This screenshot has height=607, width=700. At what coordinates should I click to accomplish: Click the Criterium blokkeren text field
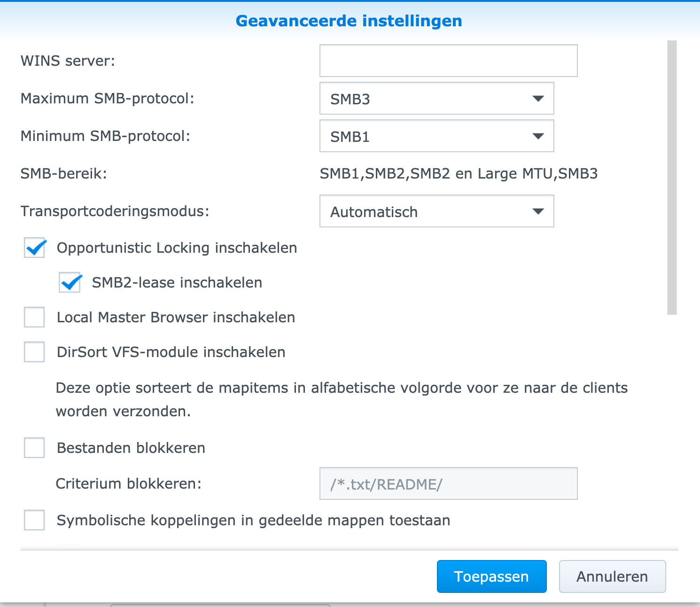point(448,484)
